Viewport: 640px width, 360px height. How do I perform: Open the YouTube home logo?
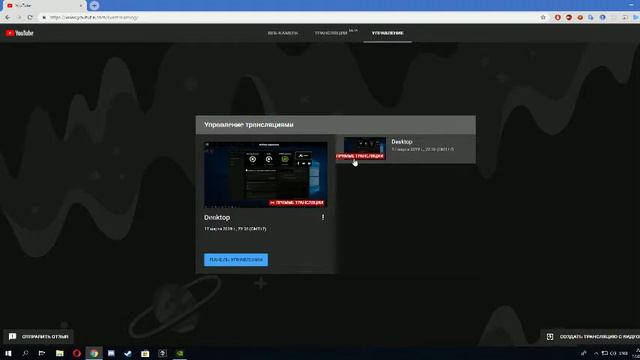tap(20, 33)
